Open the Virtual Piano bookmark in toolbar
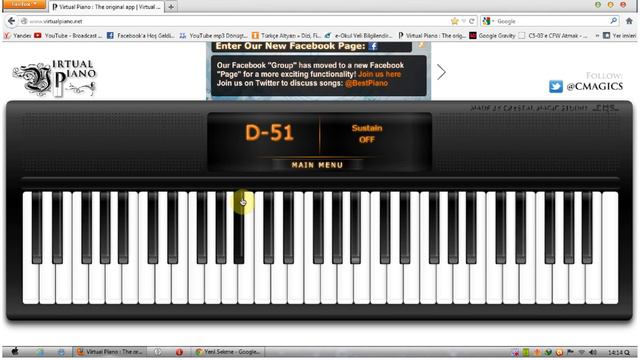The height and width of the screenshot is (360, 640). [431, 36]
